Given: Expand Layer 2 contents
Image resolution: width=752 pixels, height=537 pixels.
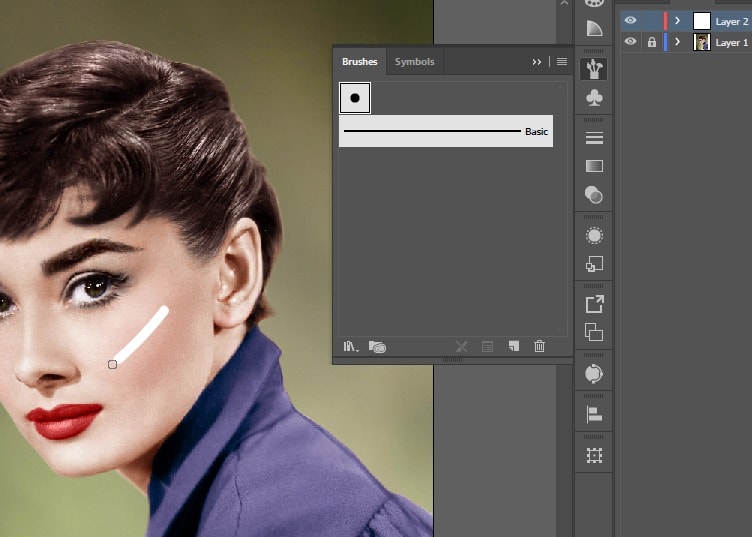Looking at the screenshot, I should 677,21.
